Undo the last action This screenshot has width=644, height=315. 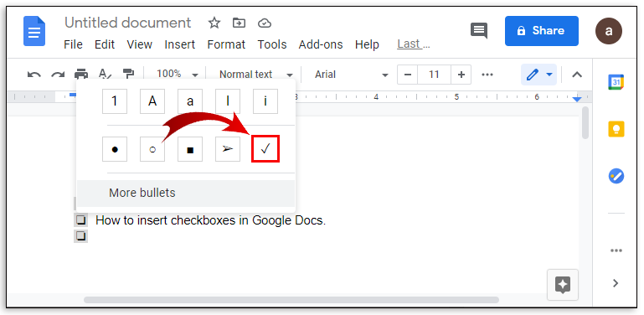tap(34, 75)
